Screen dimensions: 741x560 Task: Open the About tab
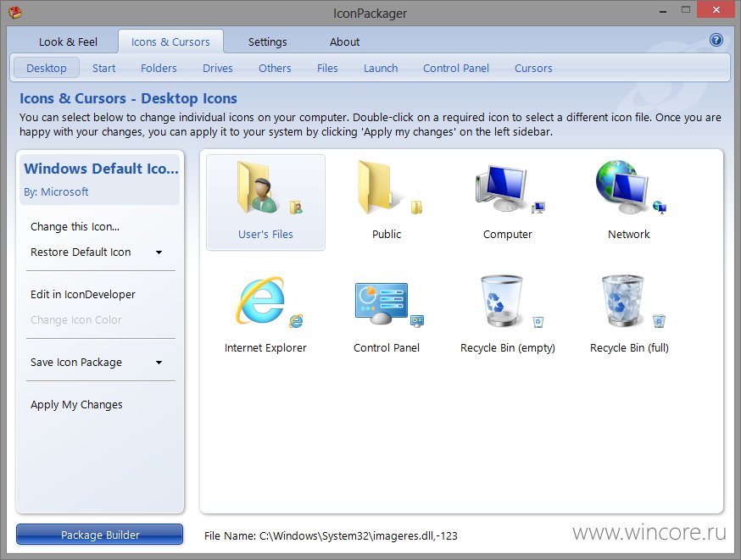(344, 42)
